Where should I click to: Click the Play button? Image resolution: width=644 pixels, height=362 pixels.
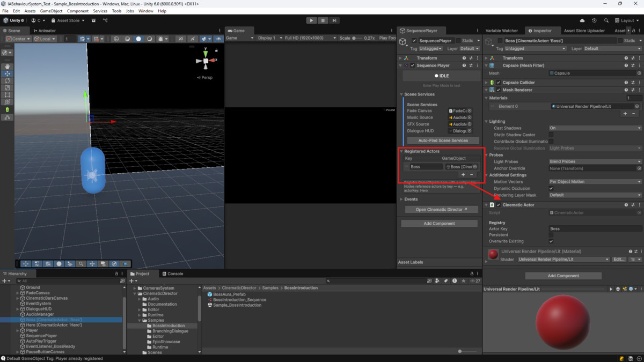click(311, 20)
